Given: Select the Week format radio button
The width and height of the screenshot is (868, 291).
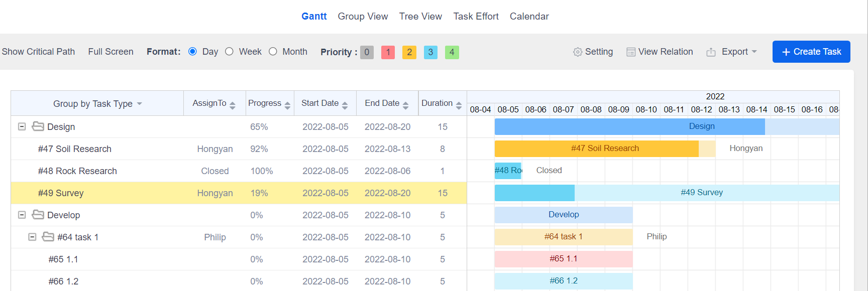Looking at the screenshot, I should [229, 52].
